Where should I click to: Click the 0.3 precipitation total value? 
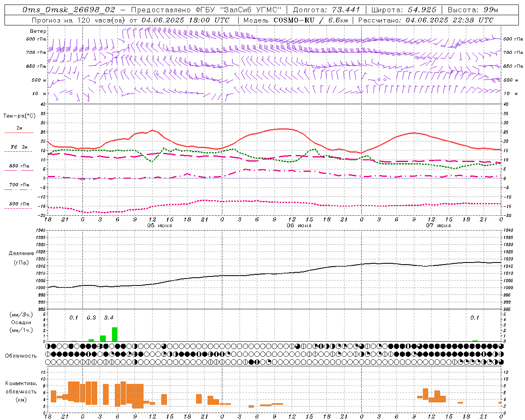pos(91,317)
